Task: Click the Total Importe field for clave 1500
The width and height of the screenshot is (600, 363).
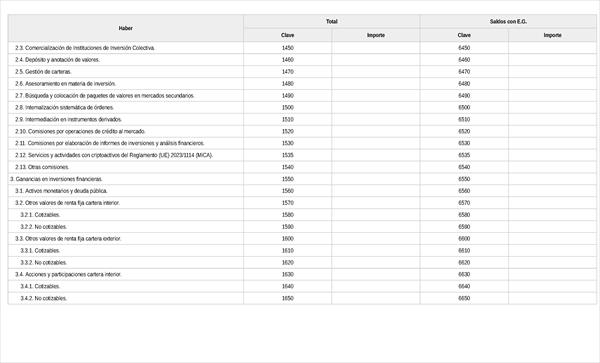Action: 376,107
